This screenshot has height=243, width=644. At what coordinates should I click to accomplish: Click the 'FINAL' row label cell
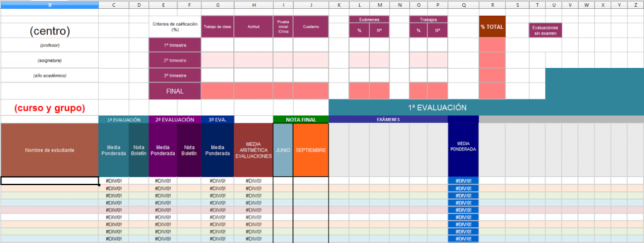[175, 91]
